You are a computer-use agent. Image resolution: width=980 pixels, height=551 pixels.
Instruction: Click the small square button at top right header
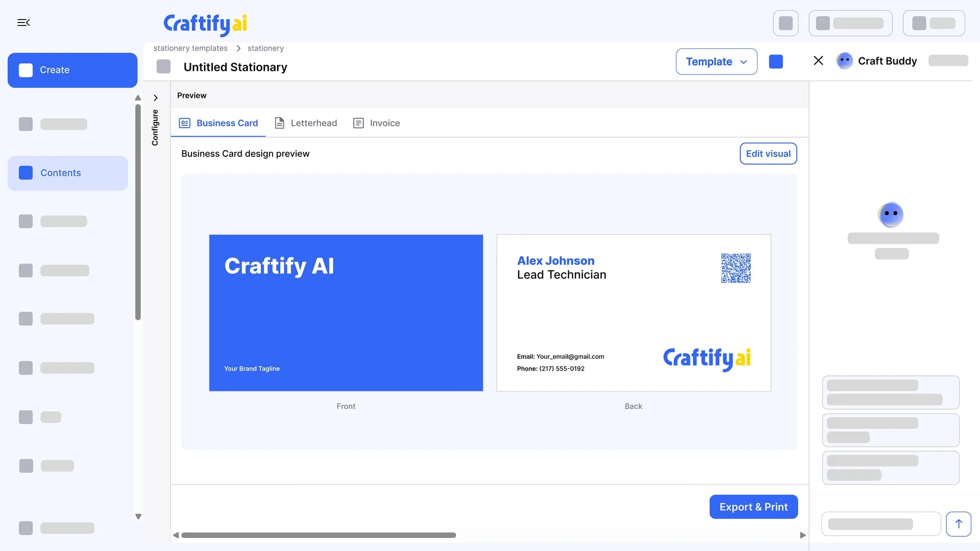(x=785, y=23)
